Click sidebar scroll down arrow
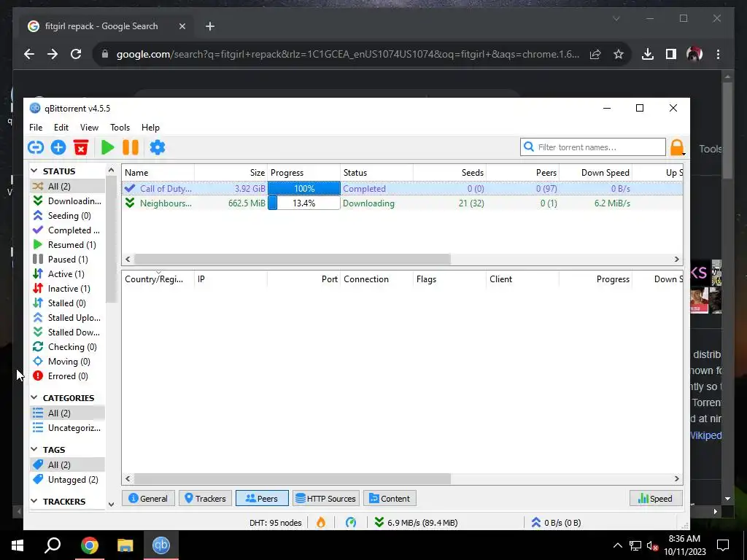 pos(111,505)
